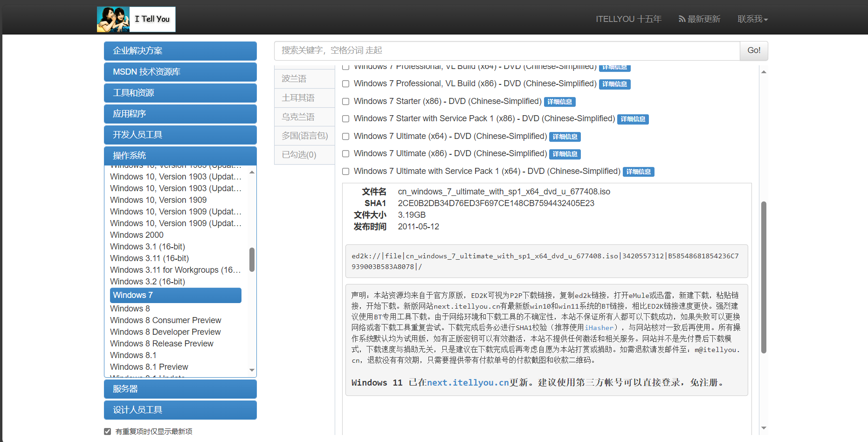The image size is (868, 442).
Task: Open the next.itellyou.cn link
Action: [468, 383]
